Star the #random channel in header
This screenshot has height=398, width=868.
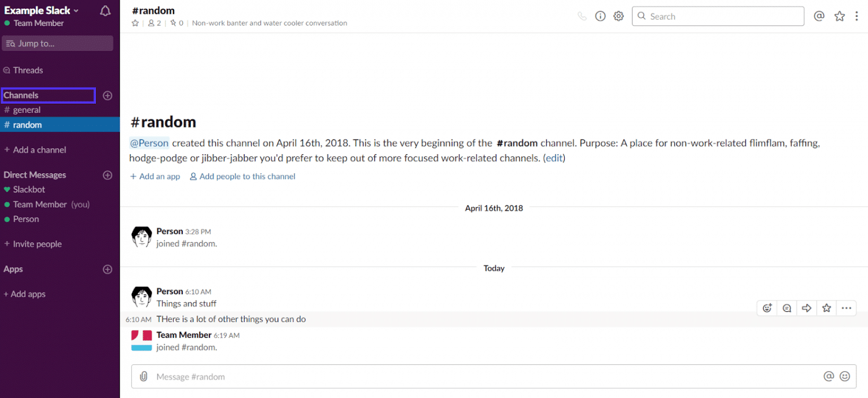click(x=135, y=23)
